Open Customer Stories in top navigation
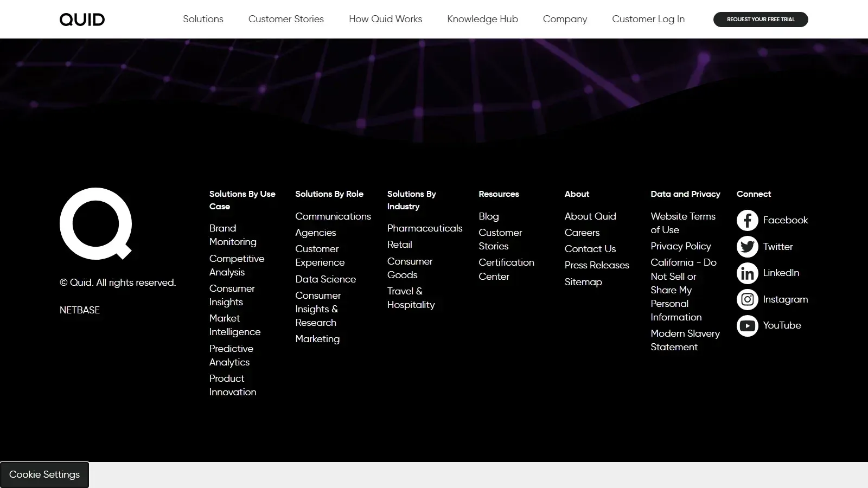 (x=286, y=19)
